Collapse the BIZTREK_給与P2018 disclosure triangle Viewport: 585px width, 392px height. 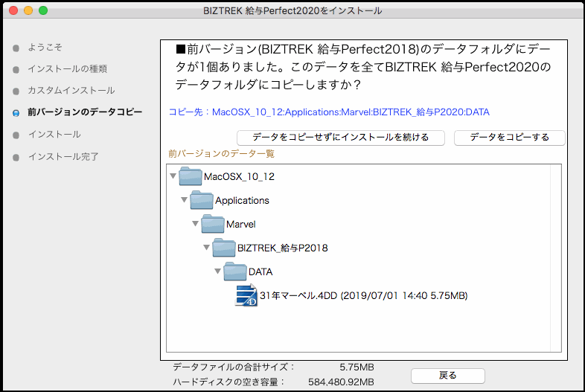(x=207, y=248)
